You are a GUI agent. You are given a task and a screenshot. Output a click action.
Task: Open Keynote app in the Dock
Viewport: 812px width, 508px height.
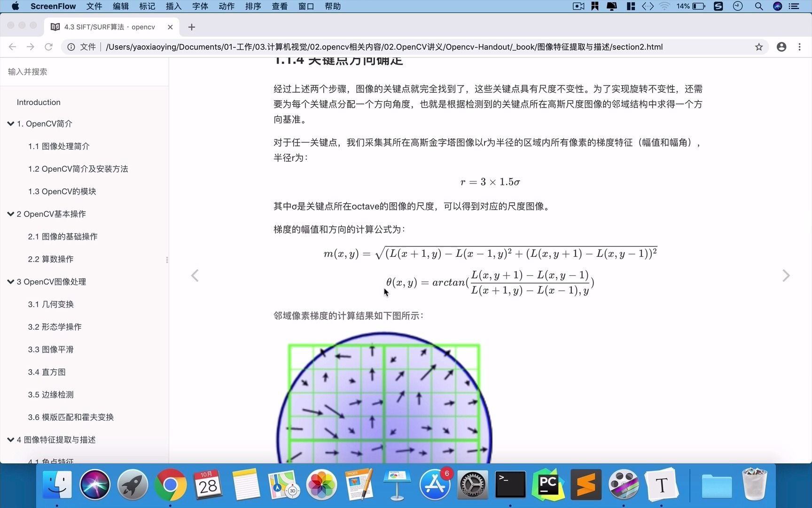pyautogui.click(x=397, y=484)
